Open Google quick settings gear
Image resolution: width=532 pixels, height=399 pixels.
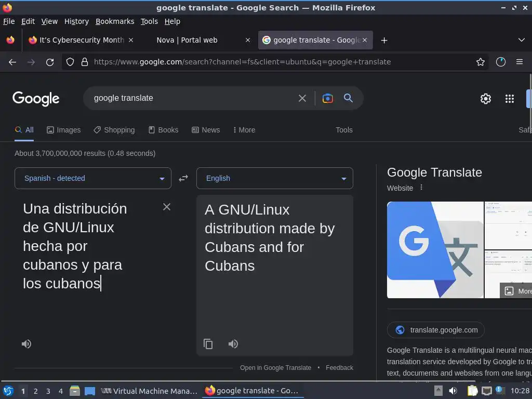coord(486,99)
